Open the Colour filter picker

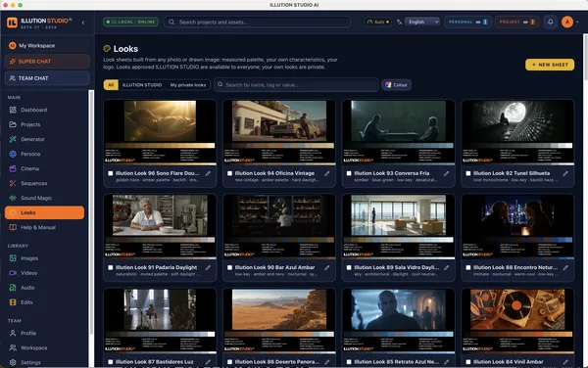[396, 85]
